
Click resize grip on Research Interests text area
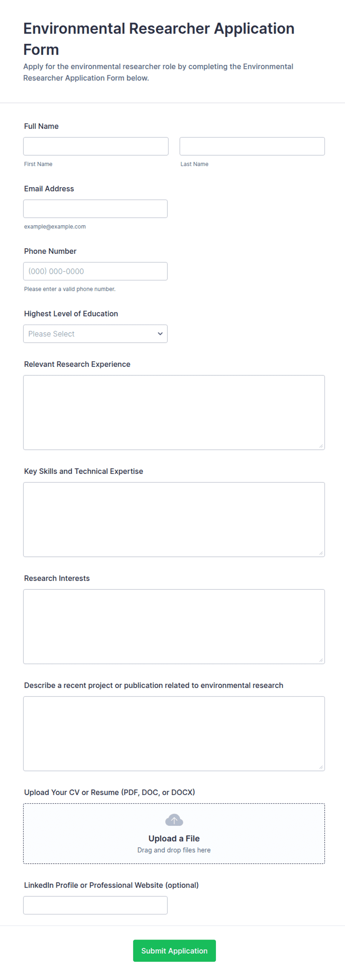321,660
